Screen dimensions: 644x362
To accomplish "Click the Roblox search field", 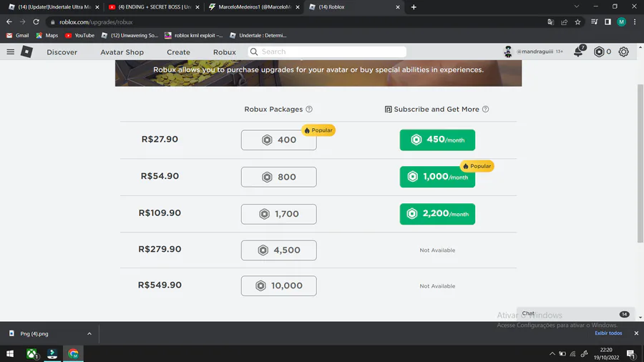I will [x=327, y=52].
